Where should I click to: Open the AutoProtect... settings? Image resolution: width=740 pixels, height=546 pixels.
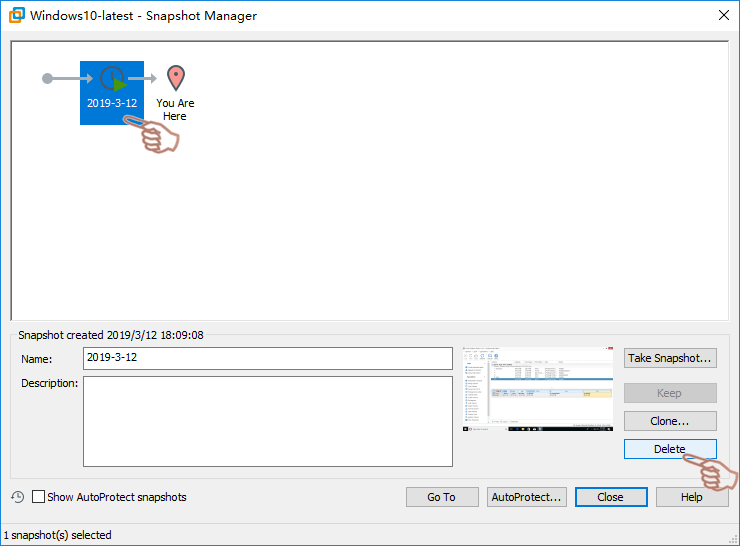pos(526,497)
